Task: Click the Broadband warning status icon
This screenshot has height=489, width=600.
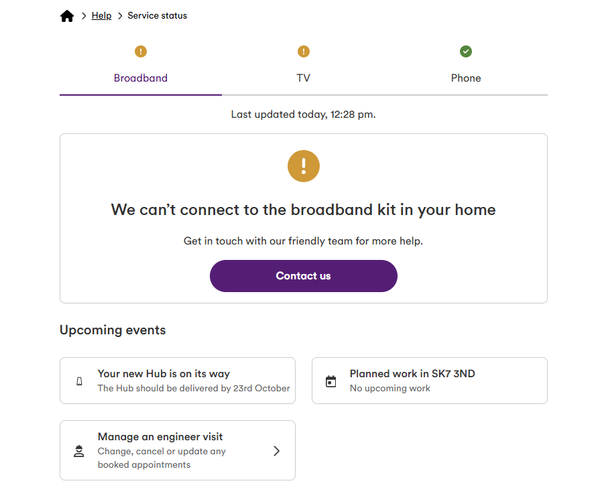Action: (x=141, y=52)
